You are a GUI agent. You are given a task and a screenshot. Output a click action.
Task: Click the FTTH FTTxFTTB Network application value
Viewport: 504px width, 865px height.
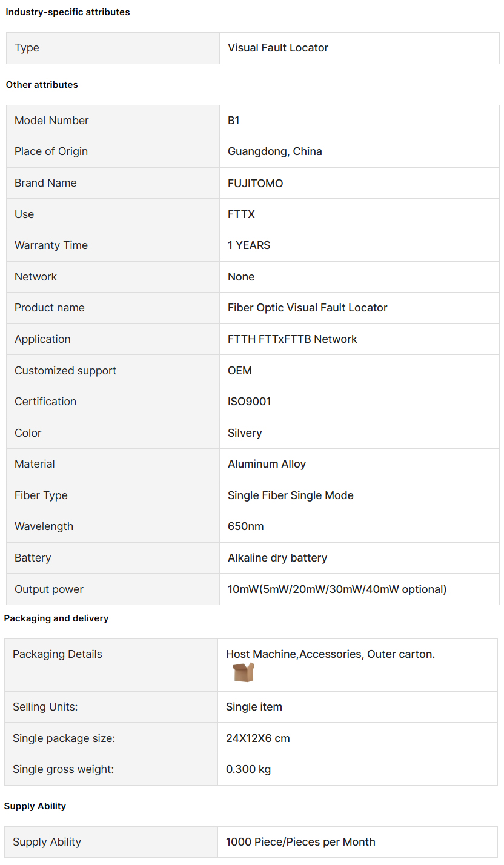[293, 339]
